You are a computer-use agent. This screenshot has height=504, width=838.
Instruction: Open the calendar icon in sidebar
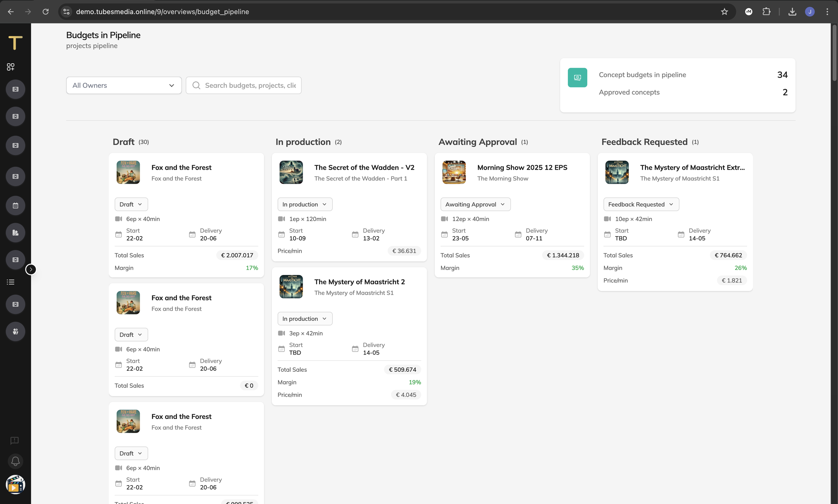[x=15, y=206]
